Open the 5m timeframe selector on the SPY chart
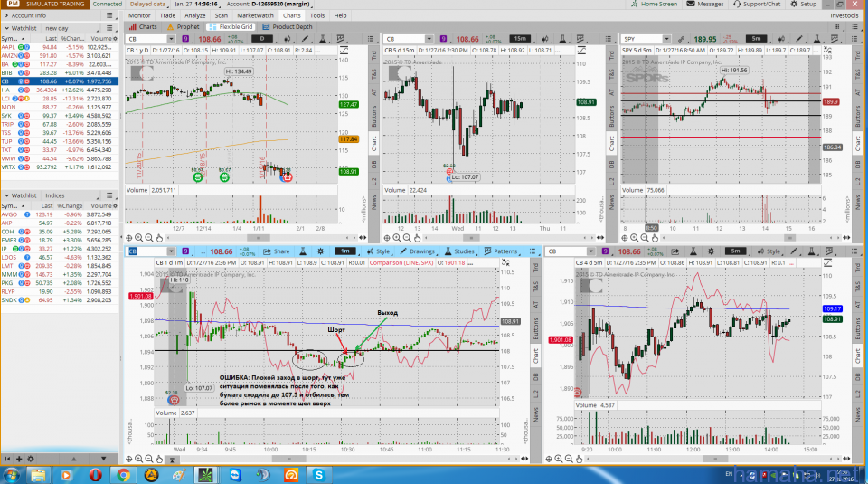This screenshot has width=868, height=484. (x=756, y=39)
